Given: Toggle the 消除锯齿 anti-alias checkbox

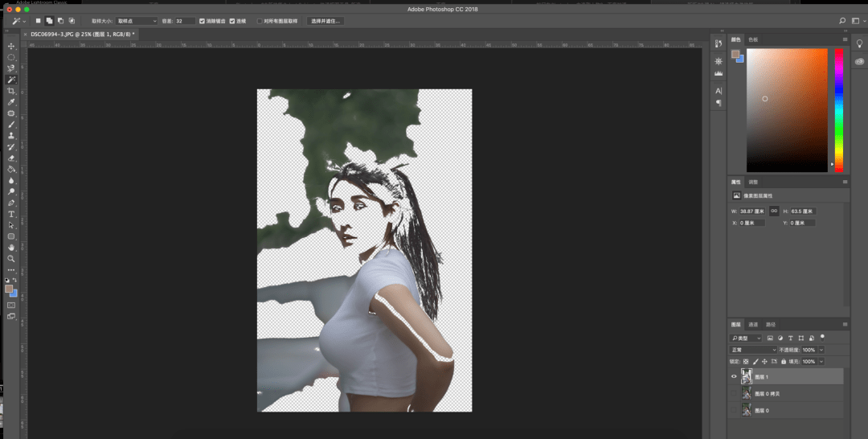Looking at the screenshot, I should pos(203,20).
